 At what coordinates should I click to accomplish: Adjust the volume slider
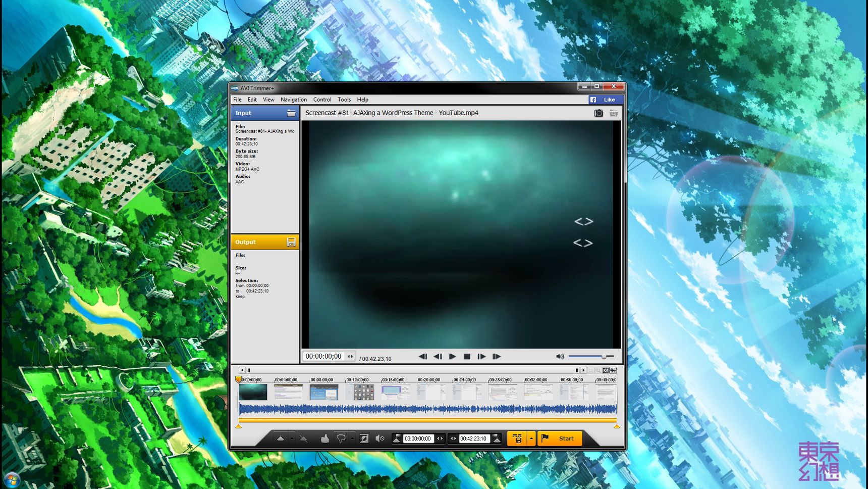pos(591,357)
